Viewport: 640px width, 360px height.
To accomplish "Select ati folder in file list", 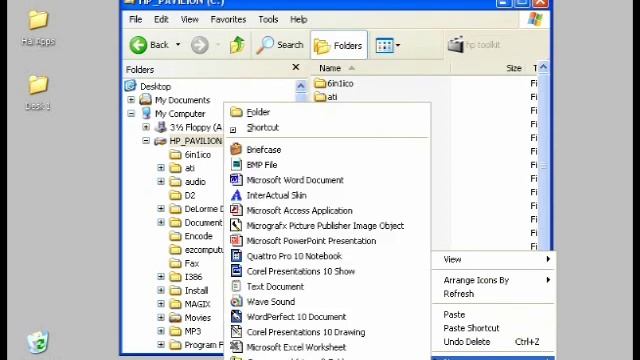I will pos(326,97).
